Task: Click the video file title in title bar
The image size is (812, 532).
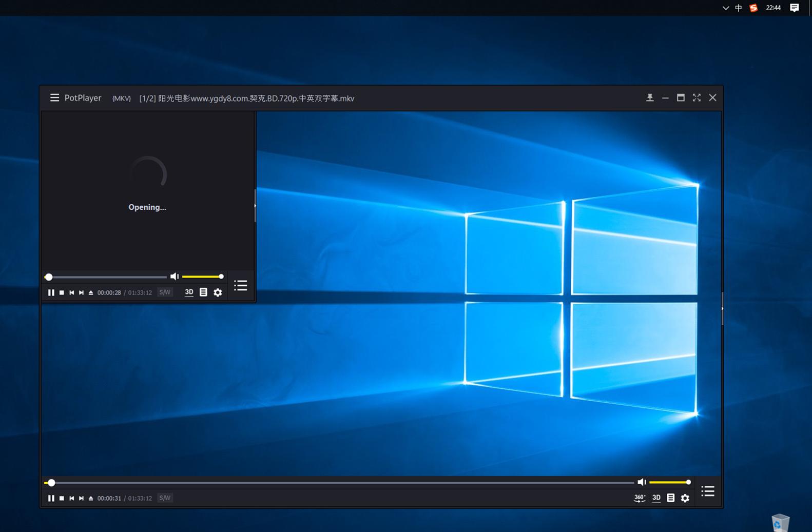Action: [x=246, y=98]
